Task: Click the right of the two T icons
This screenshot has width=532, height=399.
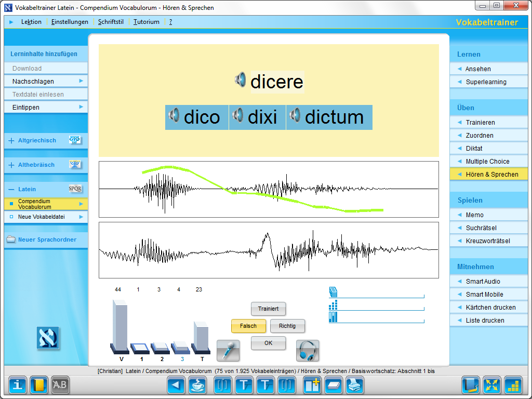Action: click(265, 385)
